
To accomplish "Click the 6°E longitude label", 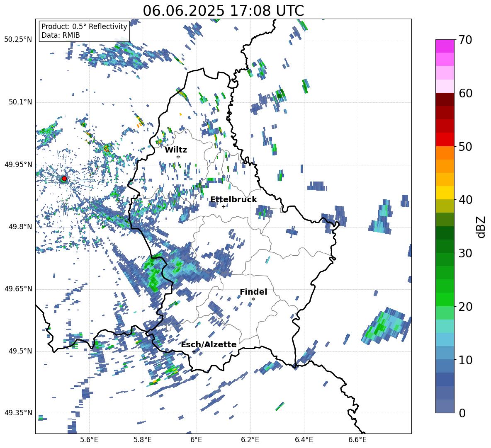I will click(x=196, y=440).
